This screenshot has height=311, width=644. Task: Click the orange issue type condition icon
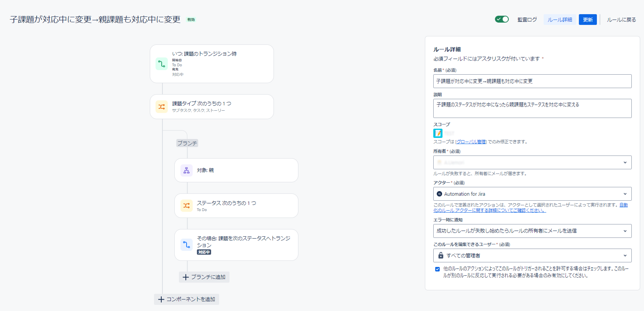(x=161, y=107)
